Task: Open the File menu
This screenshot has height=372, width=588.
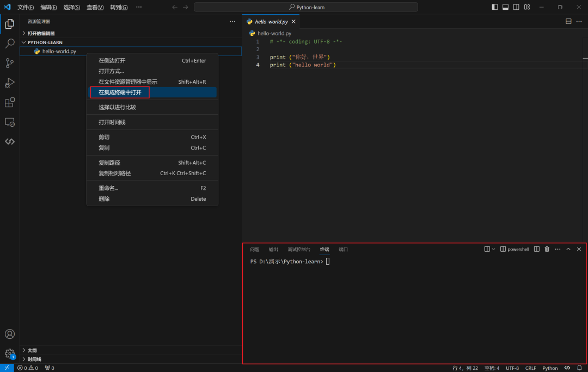Action: pos(26,7)
